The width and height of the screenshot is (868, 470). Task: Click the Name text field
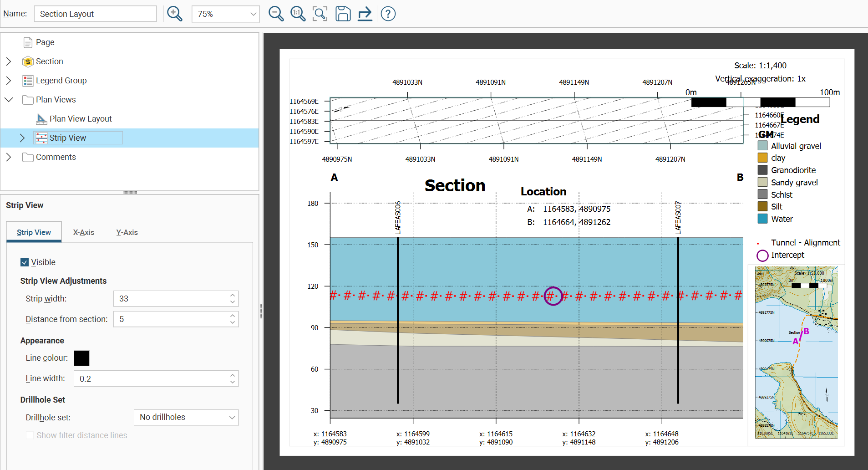click(x=95, y=14)
